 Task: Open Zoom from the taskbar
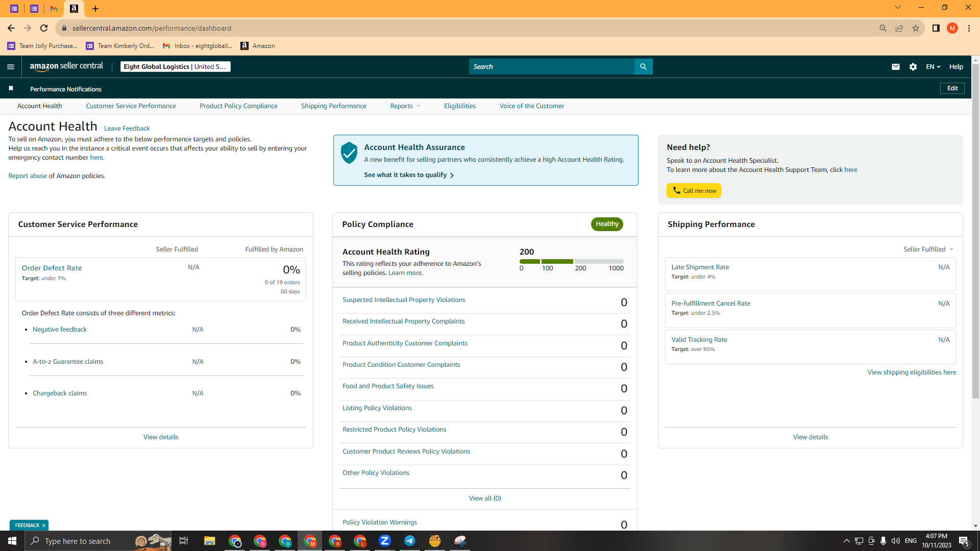(x=385, y=541)
